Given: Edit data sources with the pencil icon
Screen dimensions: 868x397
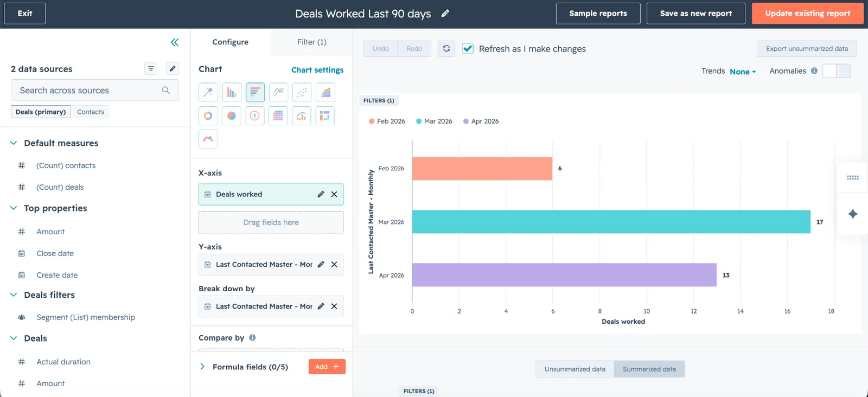Looking at the screenshot, I should pyautogui.click(x=173, y=69).
